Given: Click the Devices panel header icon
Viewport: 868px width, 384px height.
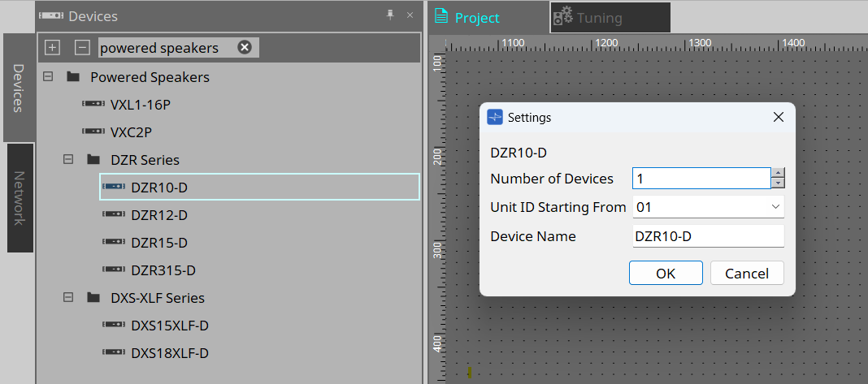Looking at the screenshot, I should click(x=51, y=16).
